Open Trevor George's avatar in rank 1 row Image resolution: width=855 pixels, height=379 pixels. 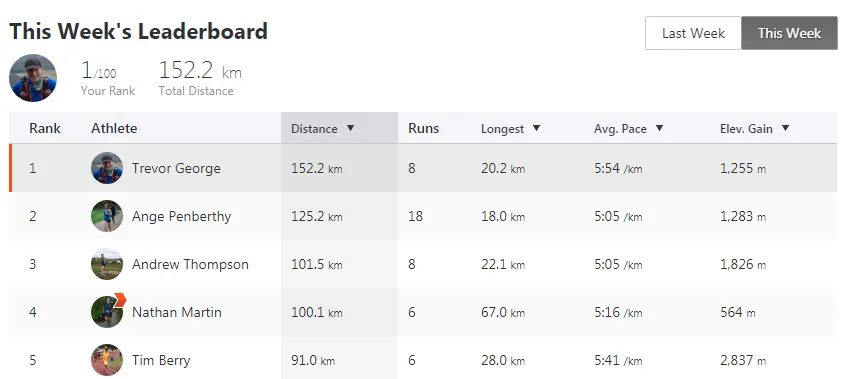pyautogui.click(x=107, y=168)
